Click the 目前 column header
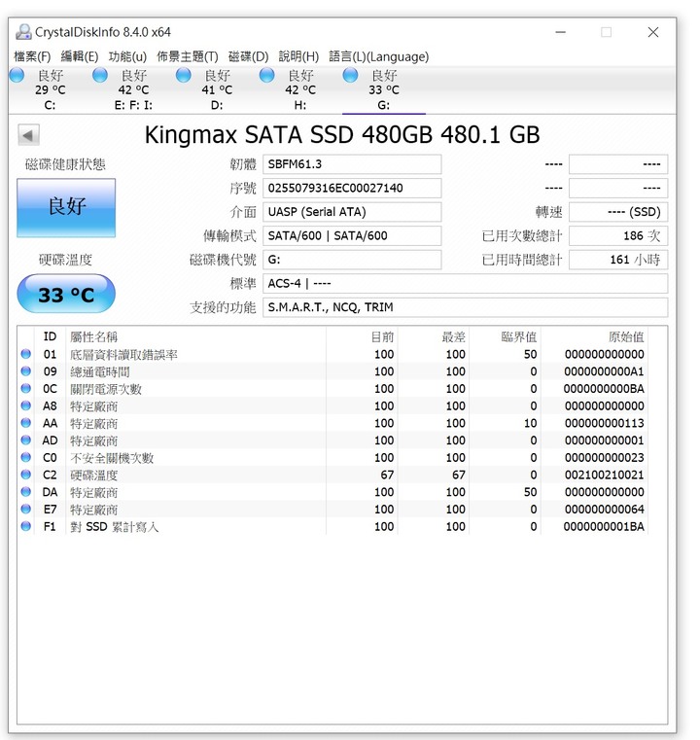Viewport: 700px width, 740px height. [362, 336]
